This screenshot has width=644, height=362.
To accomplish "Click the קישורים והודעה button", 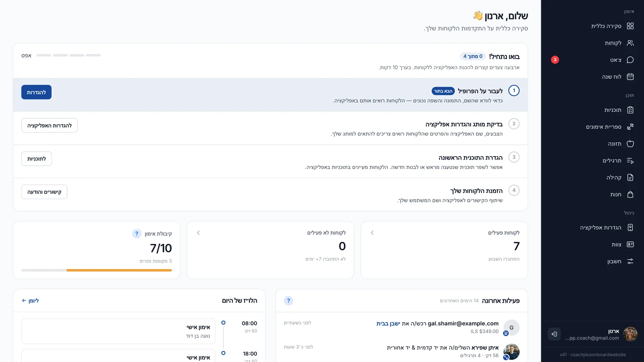I will (44, 192).
